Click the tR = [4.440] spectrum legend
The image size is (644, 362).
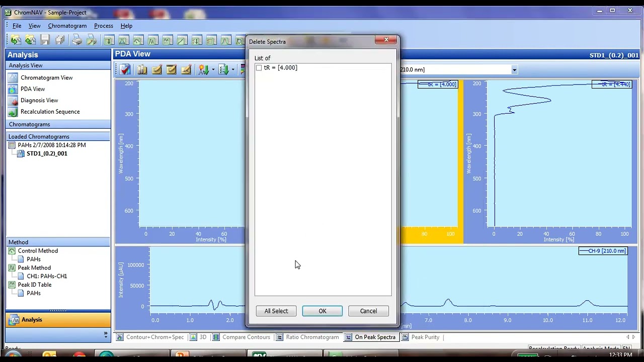pyautogui.click(x=611, y=84)
